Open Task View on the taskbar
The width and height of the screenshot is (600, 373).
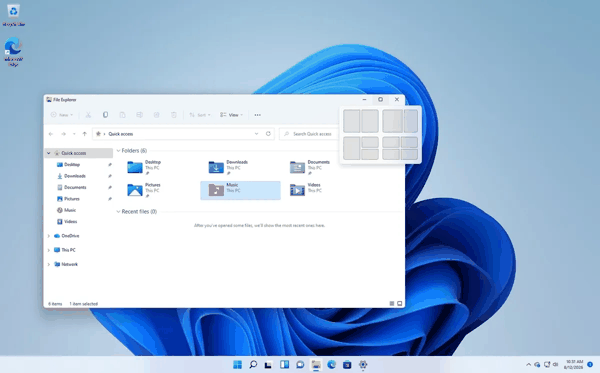click(268, 365)
